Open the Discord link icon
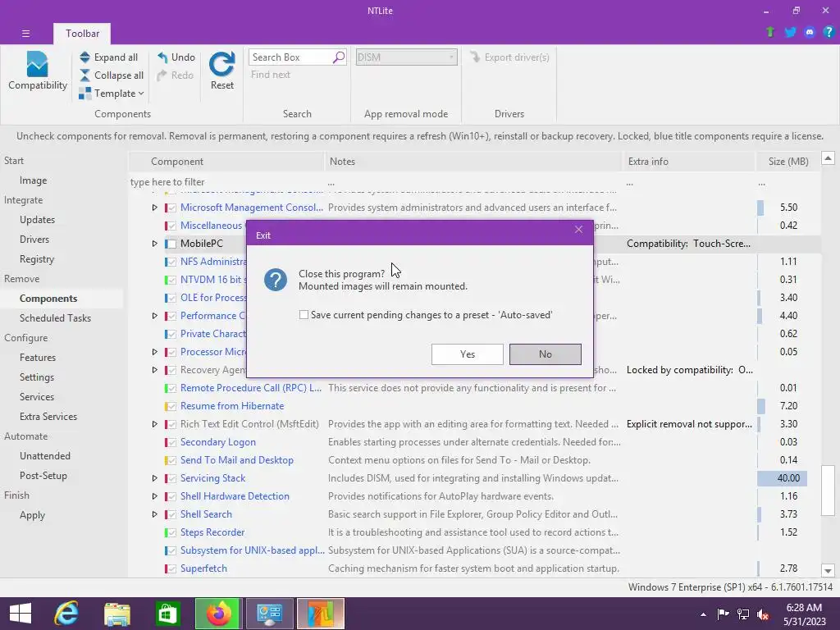This screenshot has width=840, height=630. click(x=810, y=32)
